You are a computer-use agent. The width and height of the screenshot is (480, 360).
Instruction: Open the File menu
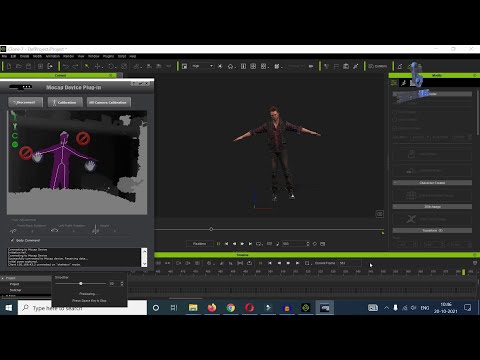point(4,56)
